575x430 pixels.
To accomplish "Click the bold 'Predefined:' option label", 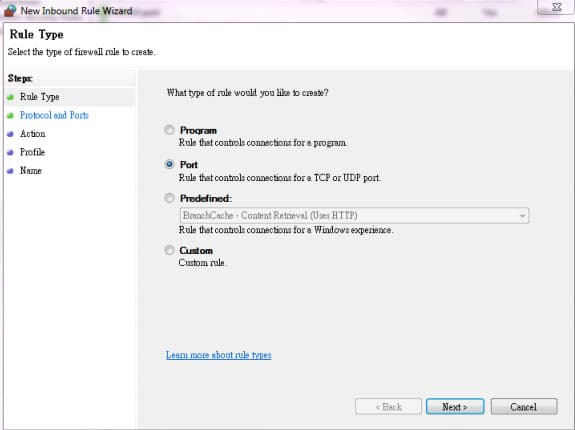I will pos(206,198).
